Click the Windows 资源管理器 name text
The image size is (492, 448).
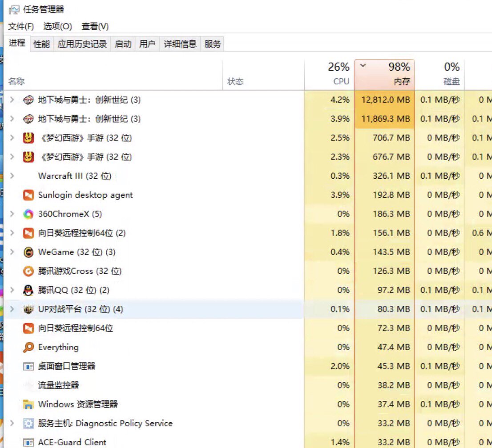pyautogui.click(x=78, y=404)
